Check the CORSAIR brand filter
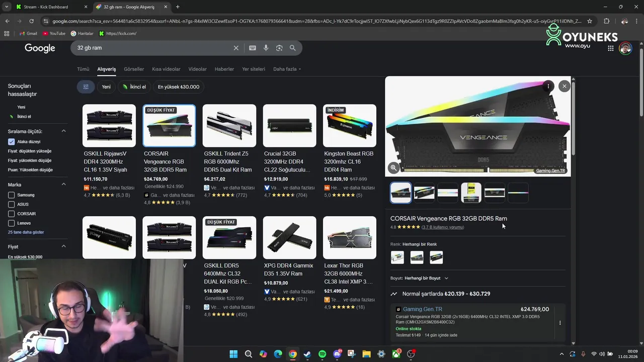Screen dimensions: 644x362 pyautogui.click(x=12, y=214)
